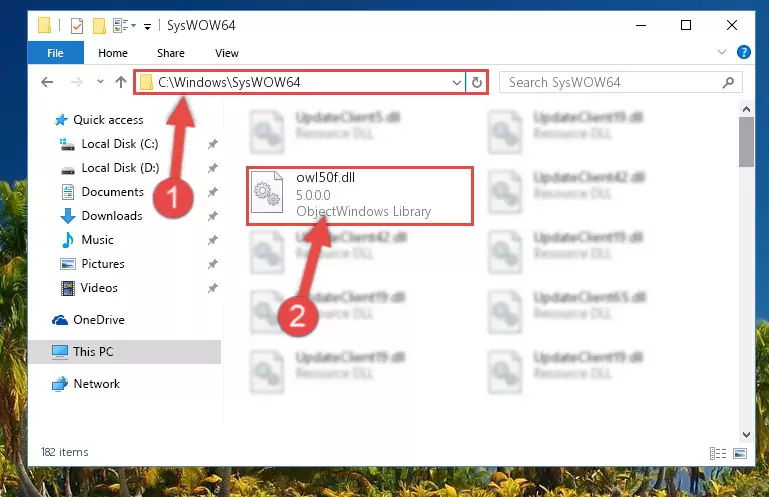Click the pin icon next to Downloads
The width and height of the screenshot is (769, 497).
click(x=212, y=216)
